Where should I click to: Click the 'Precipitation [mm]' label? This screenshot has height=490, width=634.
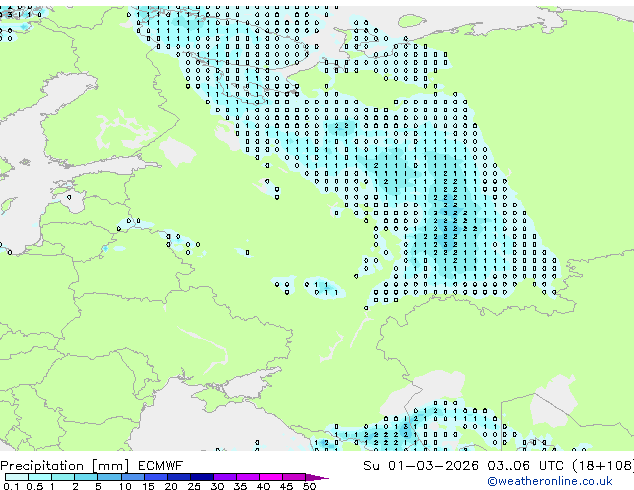click(x=65, y=466)
